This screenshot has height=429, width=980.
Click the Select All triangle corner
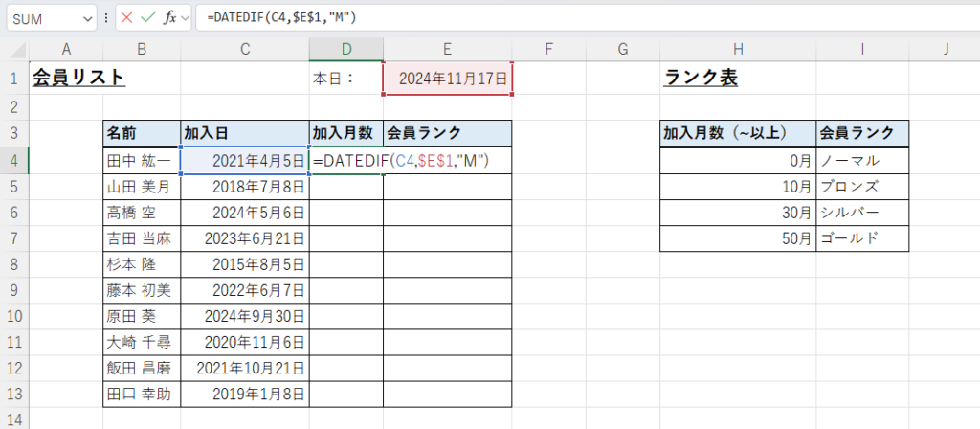click(16, 50)
